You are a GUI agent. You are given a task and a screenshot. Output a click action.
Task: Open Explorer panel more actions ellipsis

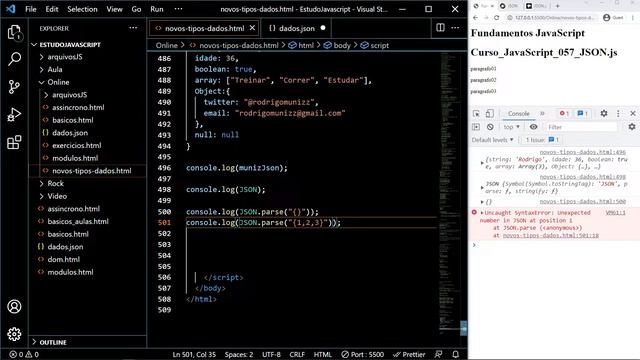point(133,28)
